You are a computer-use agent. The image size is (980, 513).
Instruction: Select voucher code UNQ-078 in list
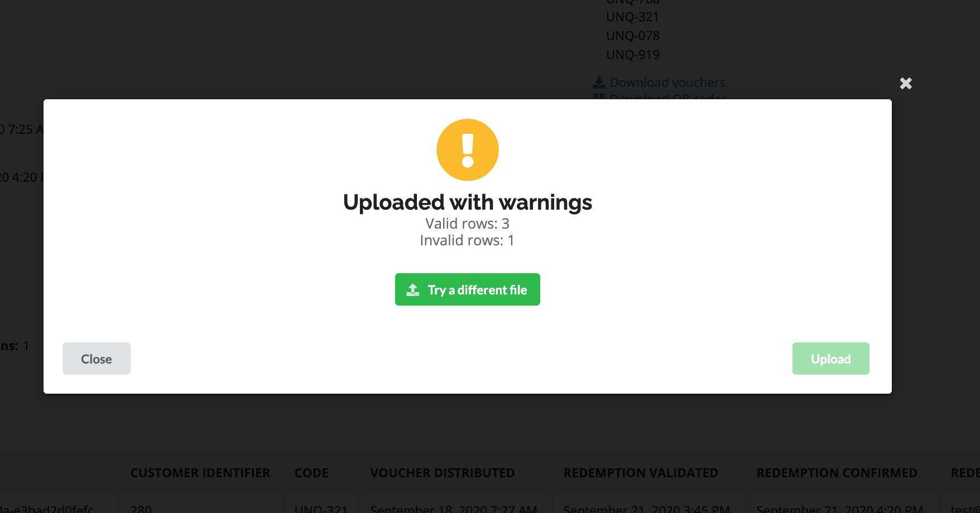[633, 36]
